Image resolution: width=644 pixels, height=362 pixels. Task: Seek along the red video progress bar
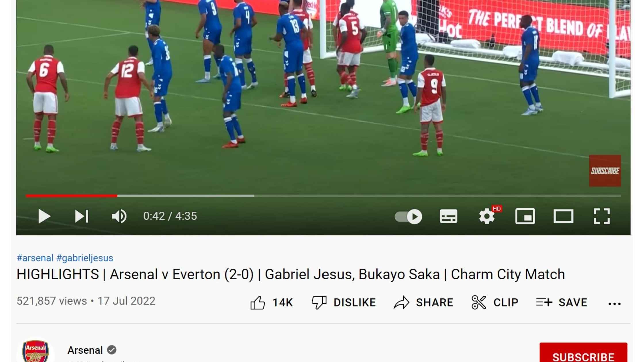[323, 196]
